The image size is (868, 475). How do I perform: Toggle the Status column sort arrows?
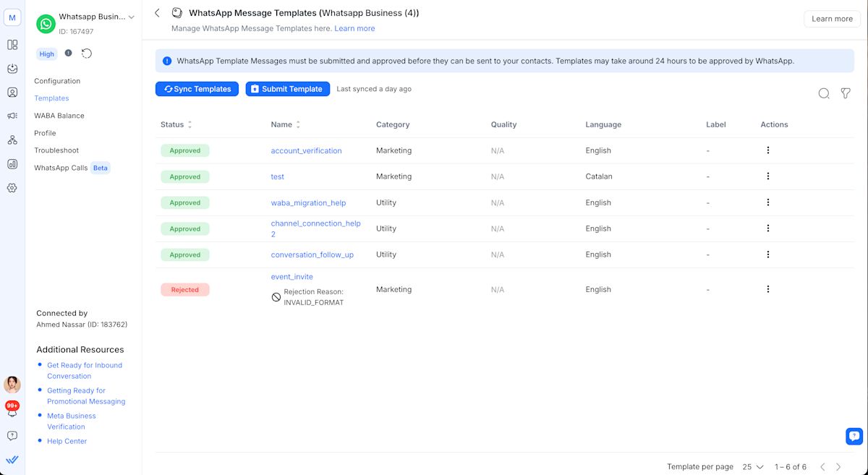[190, 124]
